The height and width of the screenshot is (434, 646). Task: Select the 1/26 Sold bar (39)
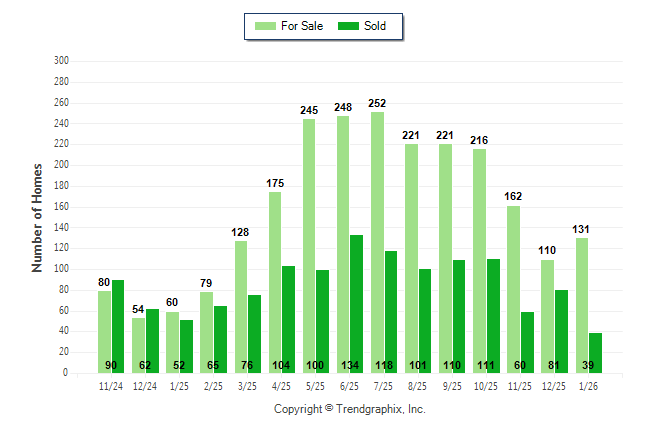pos(596,350)
